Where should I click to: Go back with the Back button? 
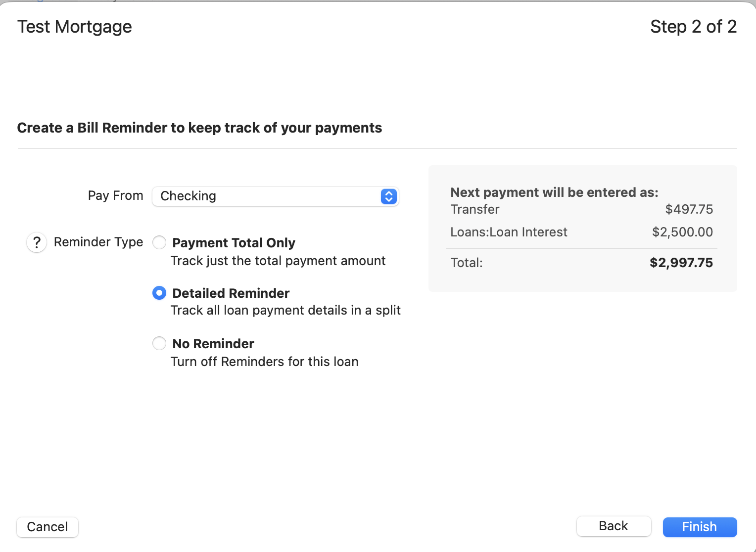(x=614, y=526)
